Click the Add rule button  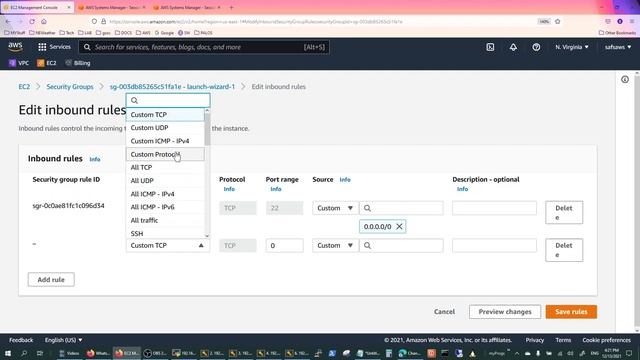pos(51,280)
